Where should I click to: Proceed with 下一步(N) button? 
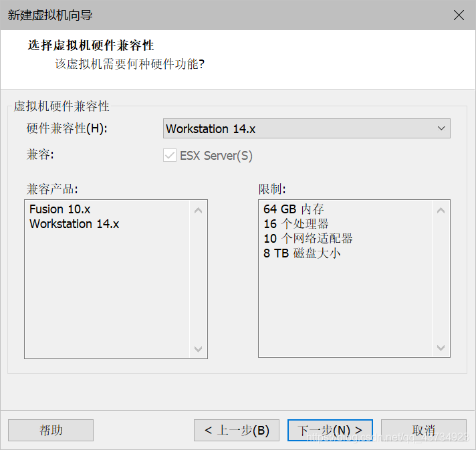(x=330, y=430)
